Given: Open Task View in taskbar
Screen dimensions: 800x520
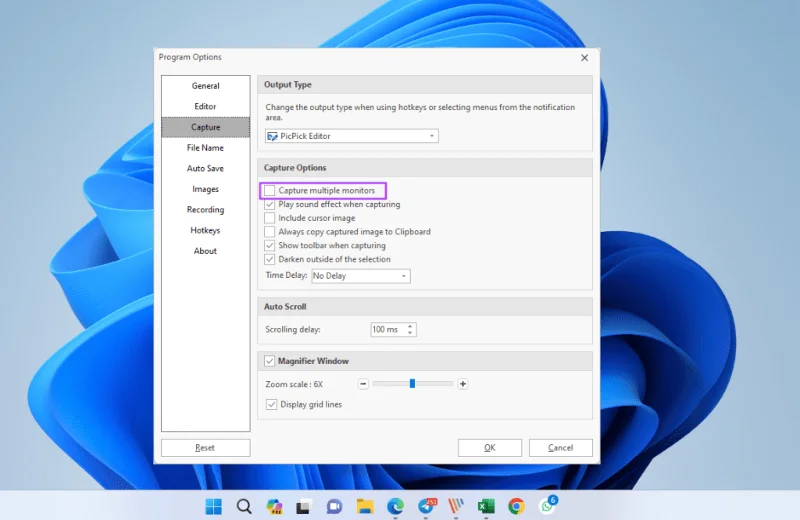Looking at the screenshot, I should [304, 506].
